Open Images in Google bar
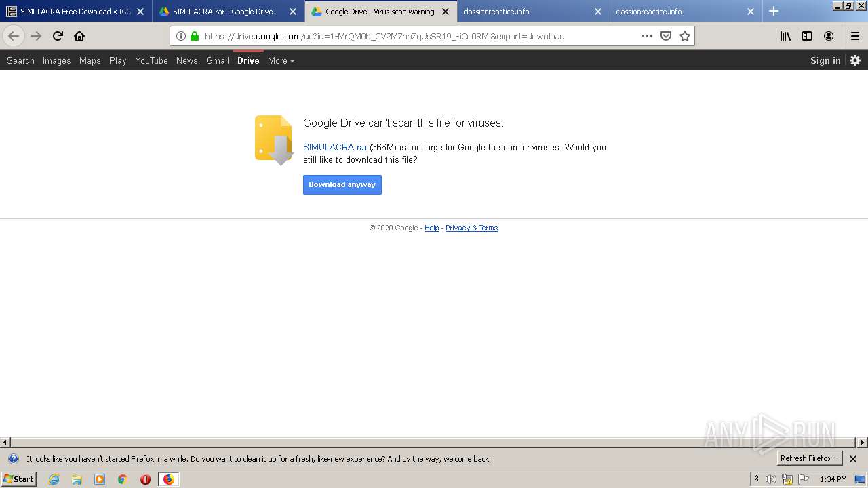 [56, 60]
